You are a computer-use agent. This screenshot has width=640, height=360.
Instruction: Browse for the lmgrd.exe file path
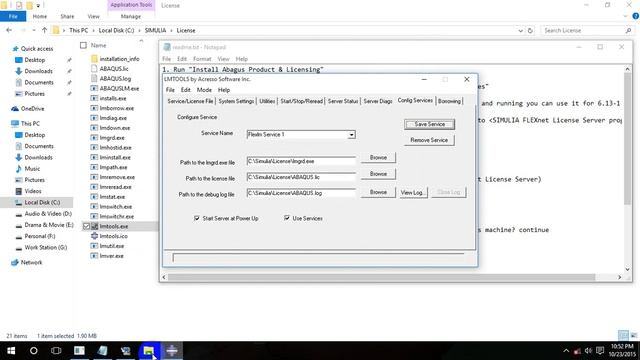pos(378,158)
